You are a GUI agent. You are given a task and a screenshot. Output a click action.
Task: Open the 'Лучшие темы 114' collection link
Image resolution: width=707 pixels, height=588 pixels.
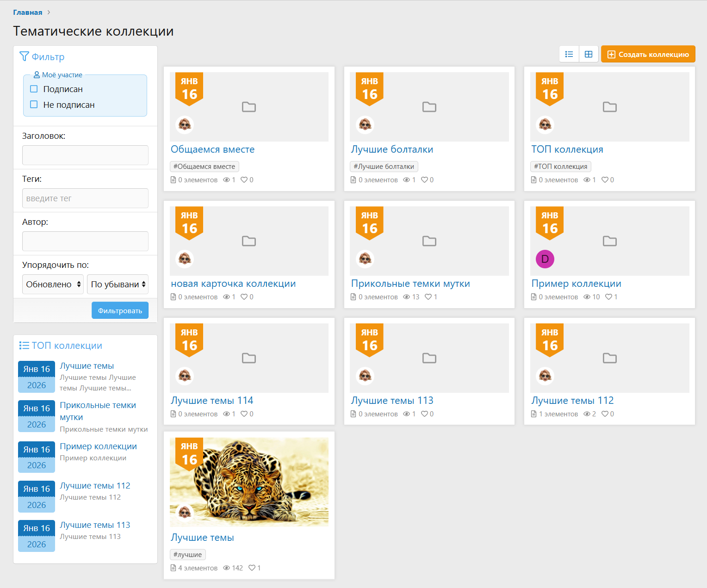(212, 401)
